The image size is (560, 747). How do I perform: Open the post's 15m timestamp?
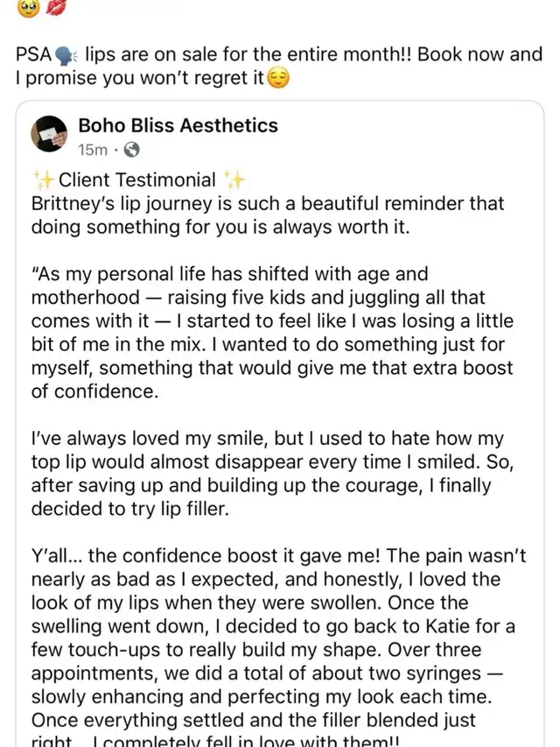[93, 150]
